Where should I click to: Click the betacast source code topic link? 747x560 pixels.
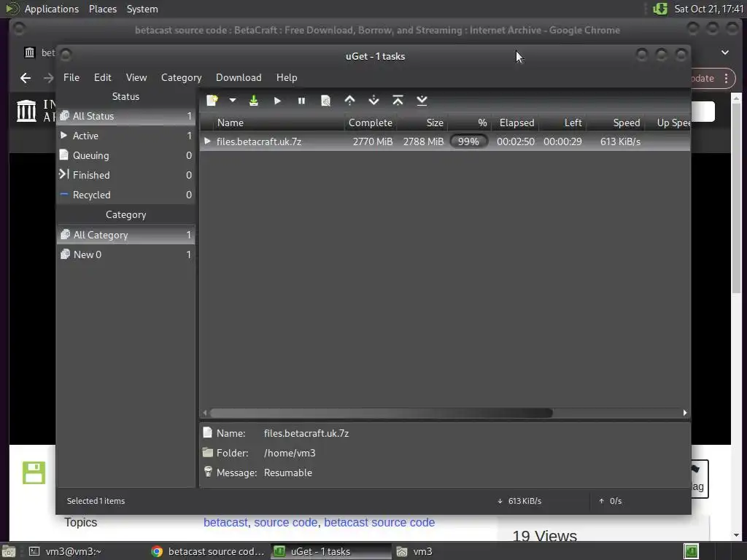(x=379, y=522)
